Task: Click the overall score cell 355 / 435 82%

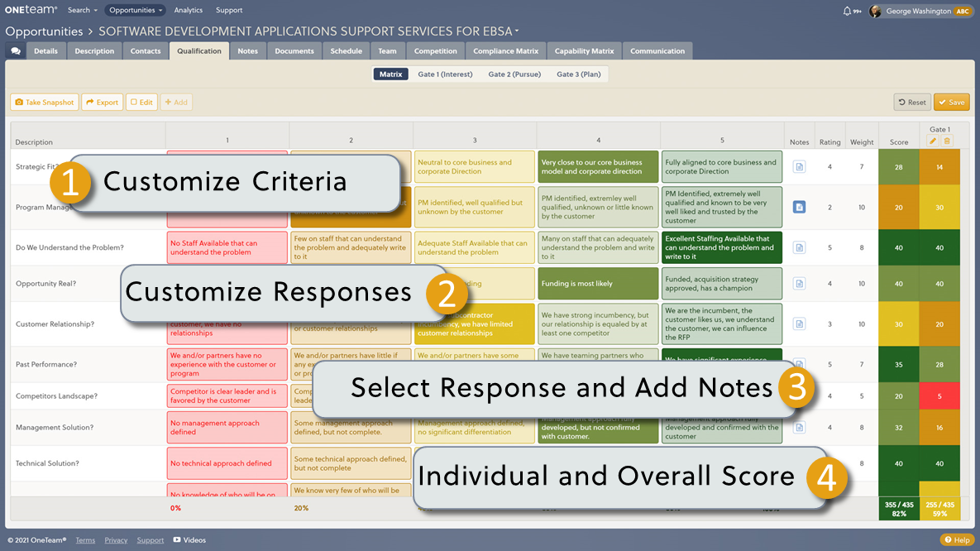Action: tap(899, 509)
